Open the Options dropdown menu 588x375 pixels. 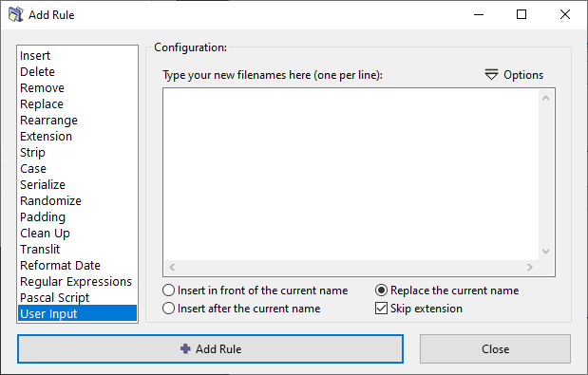[514, 75]
